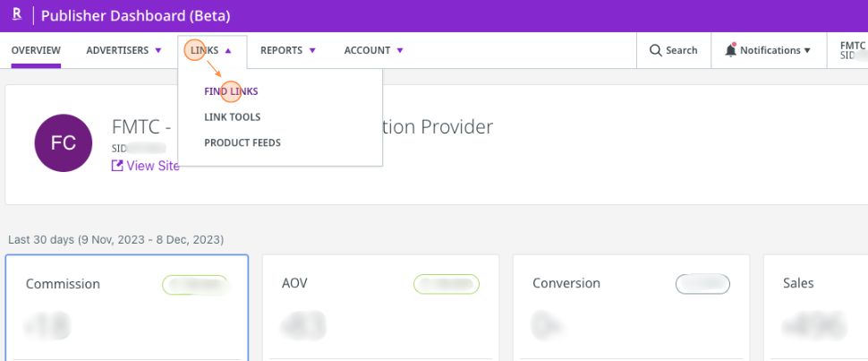Open the View Site link

(152, 166)
